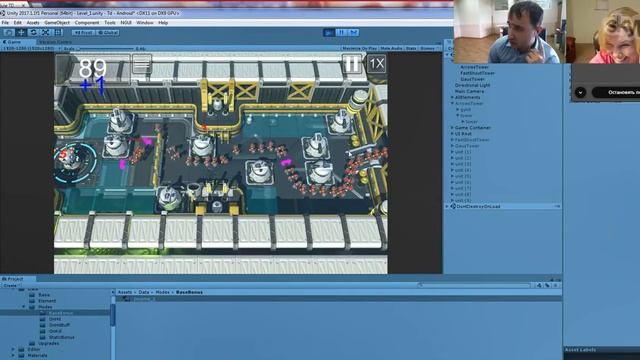
Task: Click the Остановить button in call overlay
Action: pyautogui.click(x=616, y=92)
